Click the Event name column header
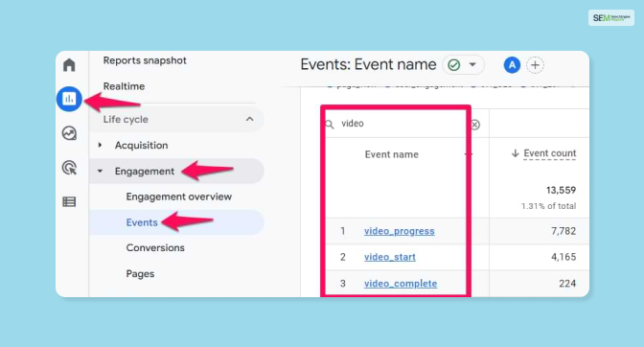 pos(392,154)
